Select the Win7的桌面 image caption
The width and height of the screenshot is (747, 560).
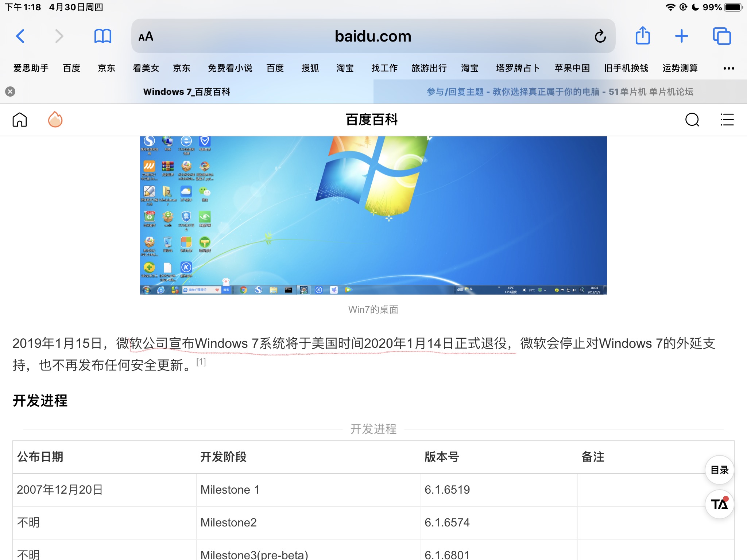point(373,310)
